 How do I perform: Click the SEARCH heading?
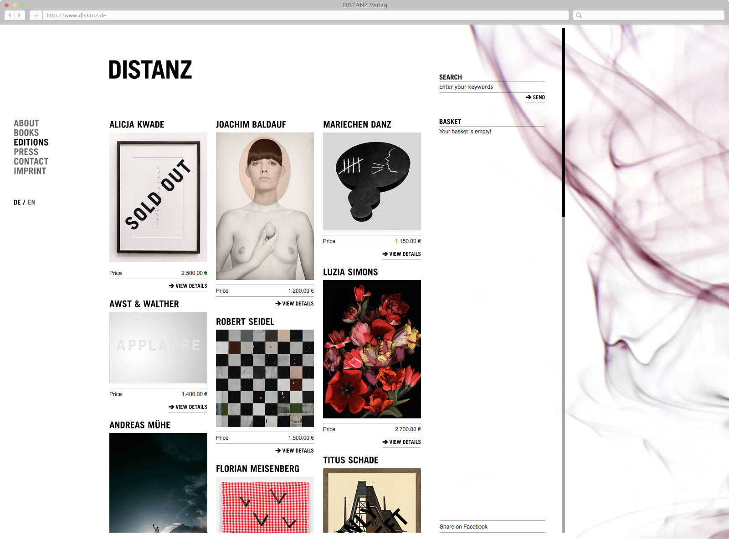pyautogui.click(x=451, y=77)
